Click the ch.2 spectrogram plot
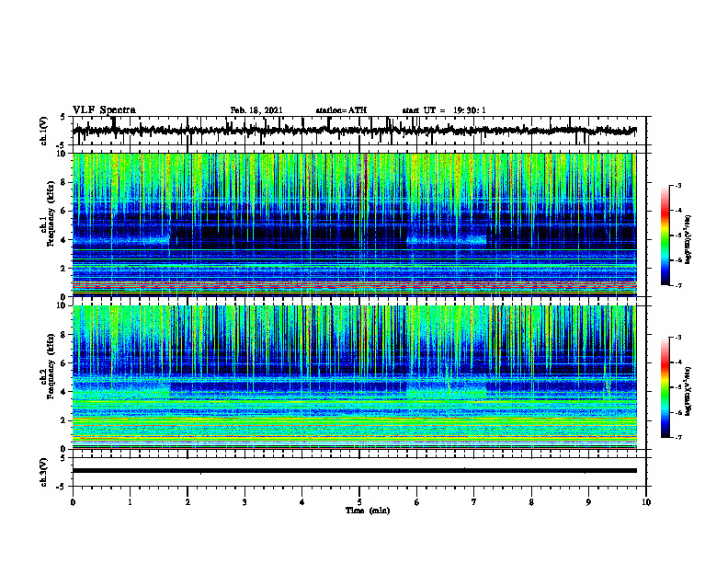728x563 pixels. pos(354,377)
